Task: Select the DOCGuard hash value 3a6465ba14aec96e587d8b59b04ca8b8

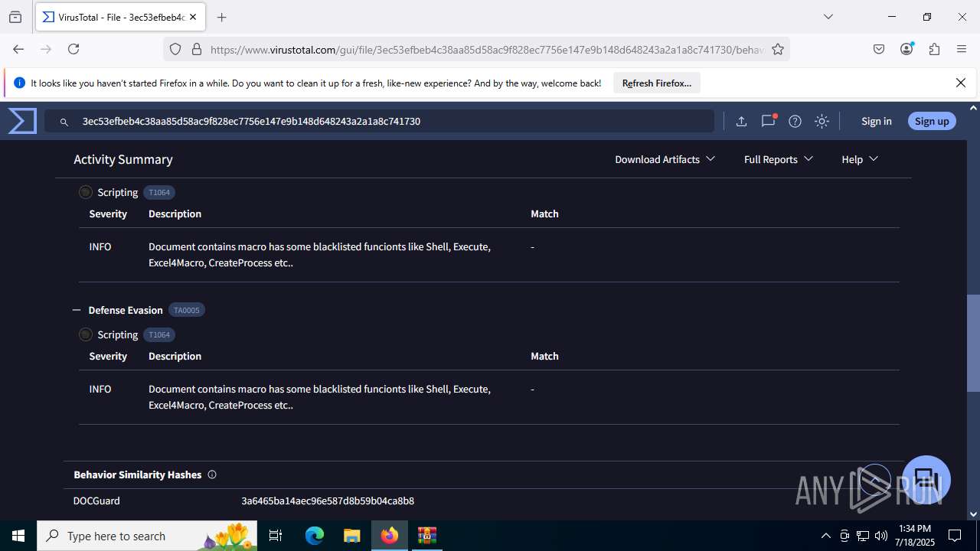Action: click(328, 501)
